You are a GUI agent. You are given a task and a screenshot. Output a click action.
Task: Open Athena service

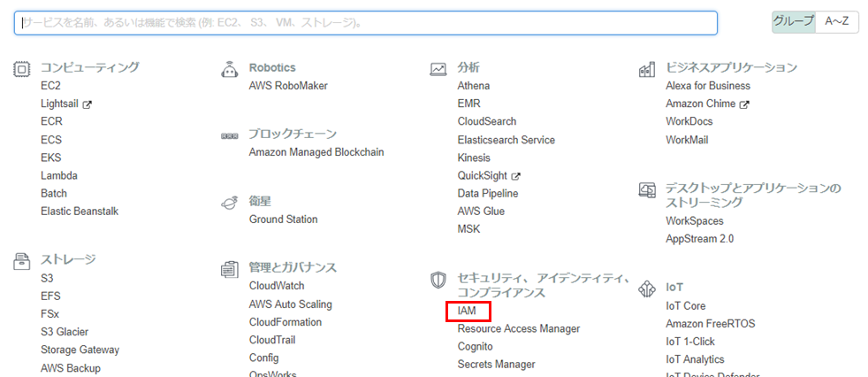pos(473,86)
